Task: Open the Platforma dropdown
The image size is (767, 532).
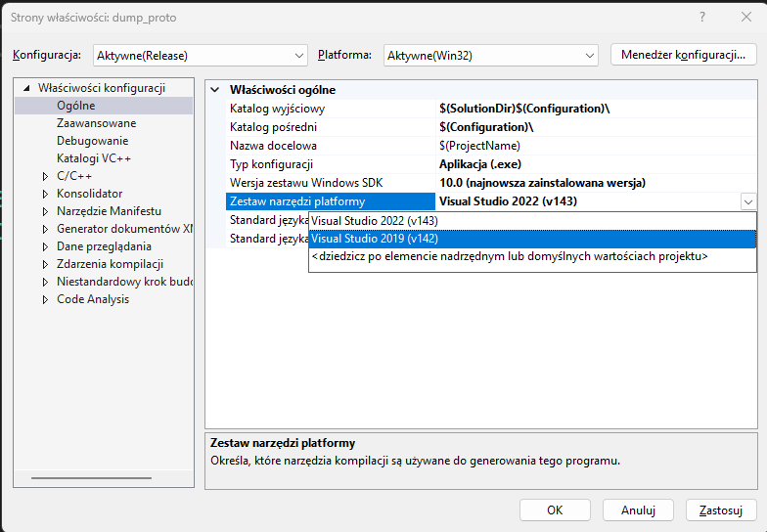Action: click(491, 56)
